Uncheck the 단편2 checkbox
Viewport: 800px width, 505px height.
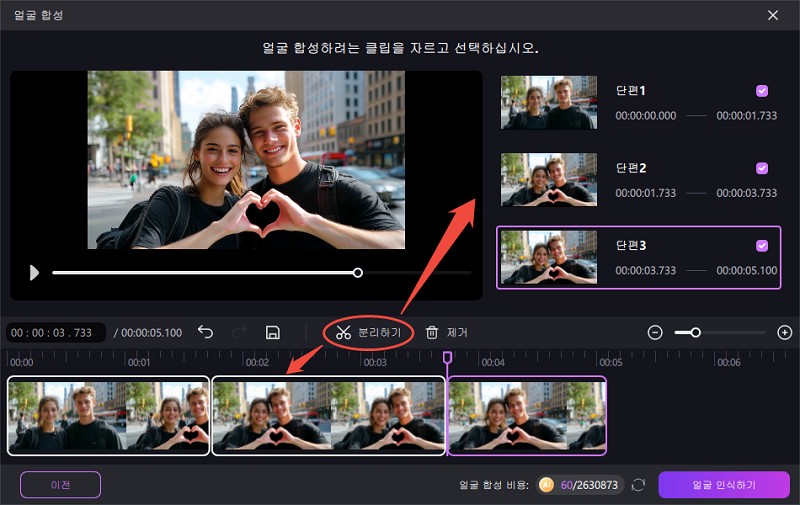pyautogui.click(x=762, y=168)
